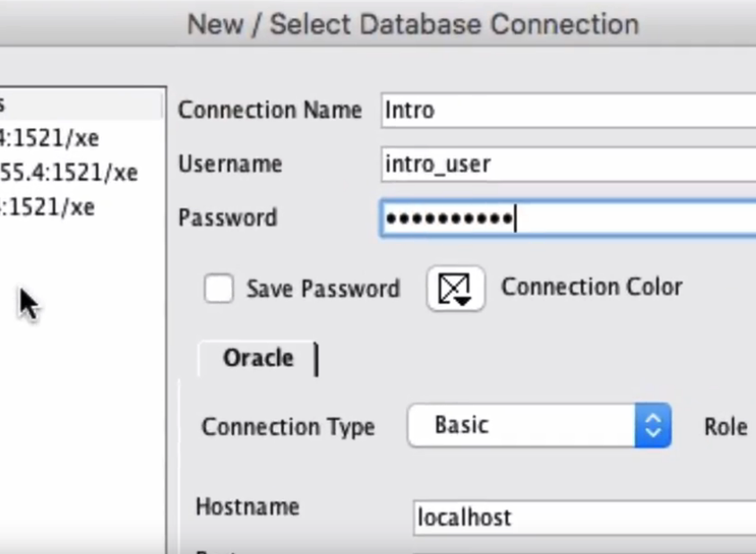
Task: Click the Hostname field containing localhost
Action: (x=582, y=517)
